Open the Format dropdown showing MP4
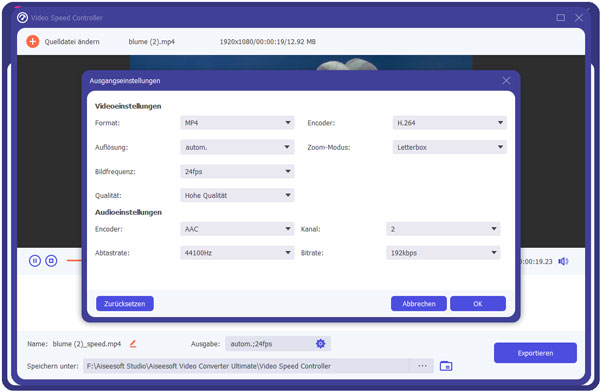600x391 pixels. [237, 123]
